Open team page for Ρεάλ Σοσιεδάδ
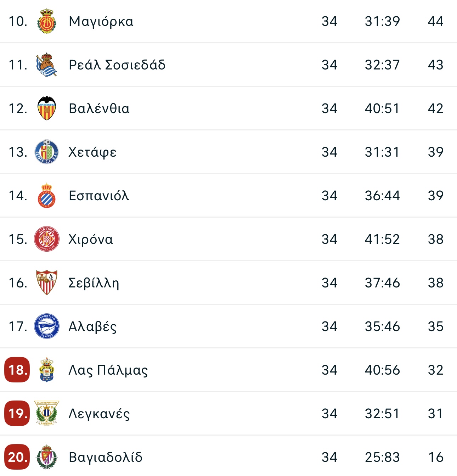The image size is (457, 476). tap(117, 65)
